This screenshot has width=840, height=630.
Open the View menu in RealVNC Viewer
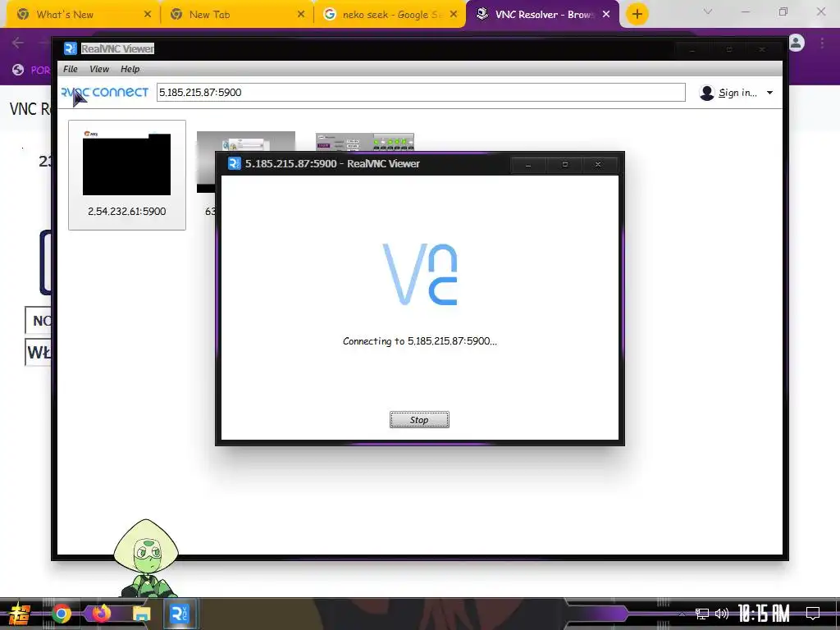click(99, 69)
